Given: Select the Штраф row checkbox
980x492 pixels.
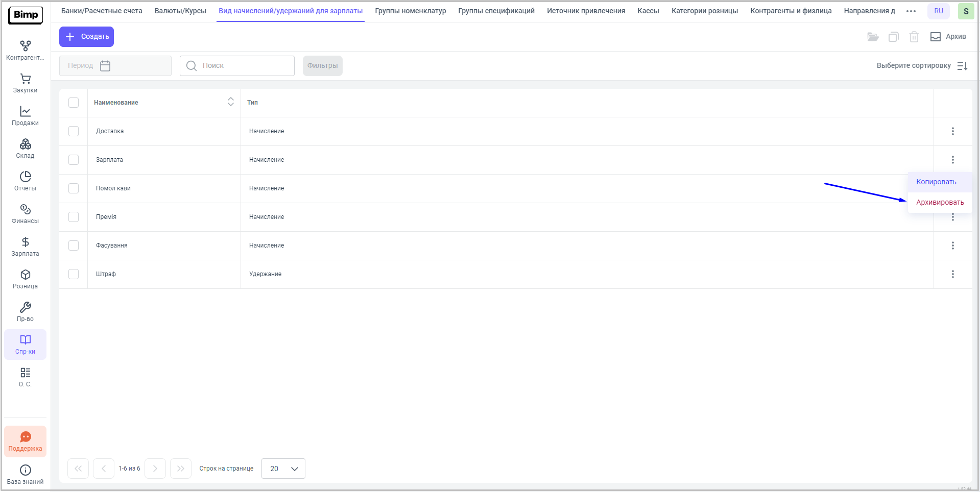Looking at the screenshot, I should [74, 274].
